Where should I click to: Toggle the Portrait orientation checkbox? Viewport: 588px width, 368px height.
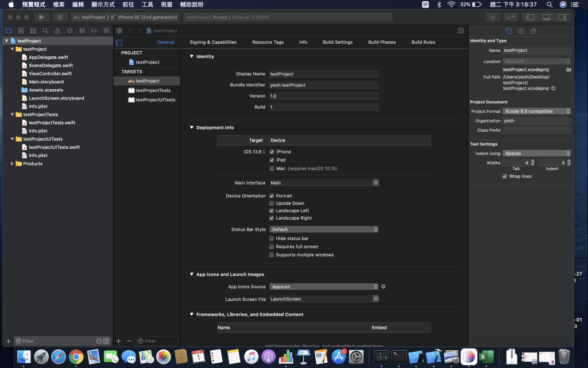pos(272,196)
